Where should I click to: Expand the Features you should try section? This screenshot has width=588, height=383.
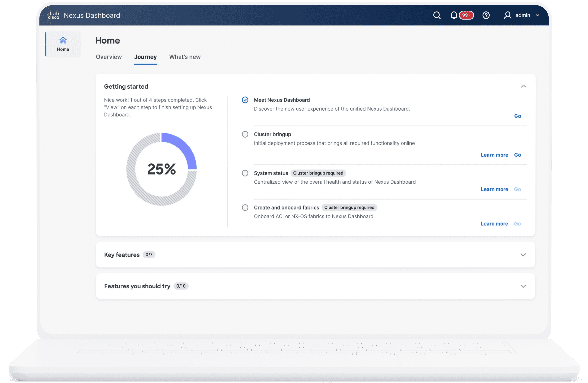coord(523,286)
